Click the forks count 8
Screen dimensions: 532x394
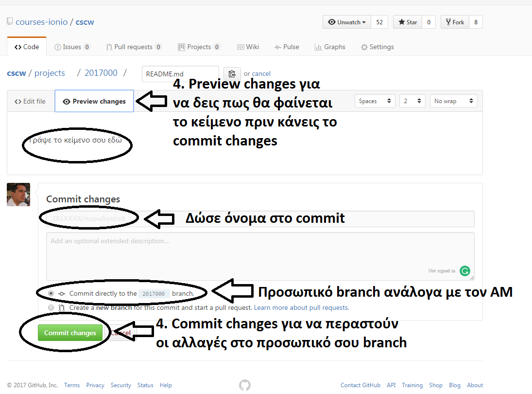[476, 22]
